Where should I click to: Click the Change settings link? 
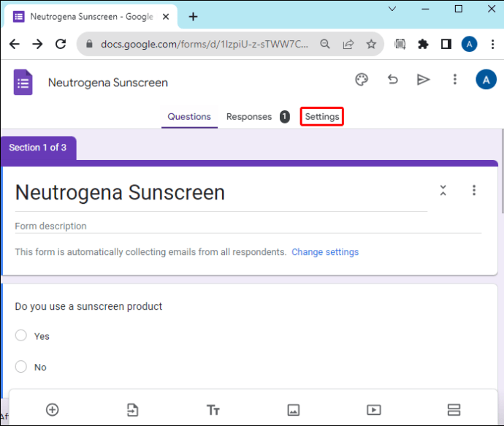[x=325, y=252]
